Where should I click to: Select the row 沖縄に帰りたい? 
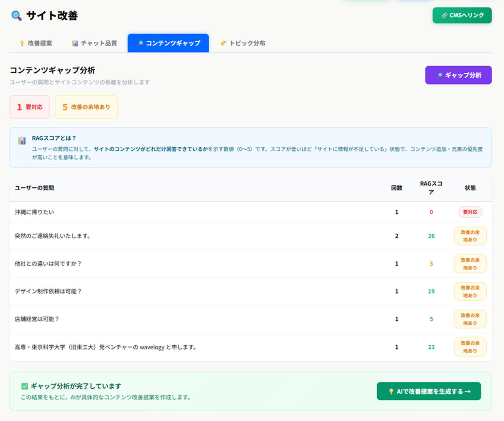(251, 212)
